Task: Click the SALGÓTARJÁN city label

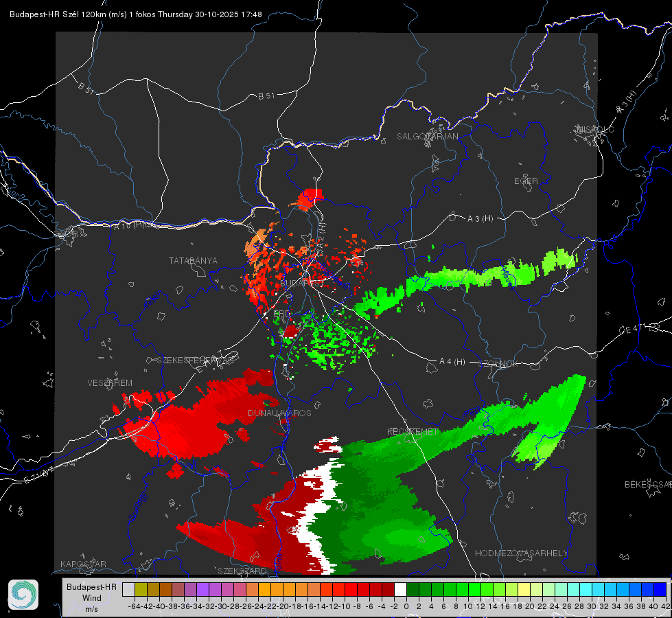Action: [427, 137]
